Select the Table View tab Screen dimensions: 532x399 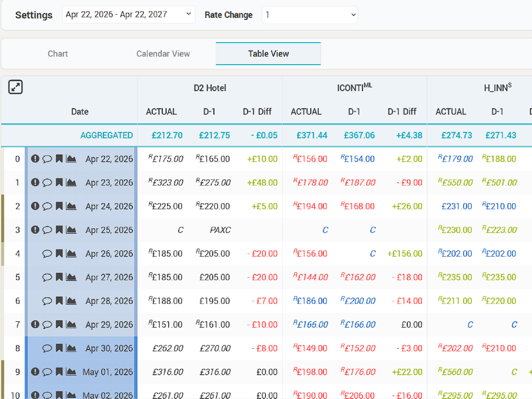click(268, 54)
